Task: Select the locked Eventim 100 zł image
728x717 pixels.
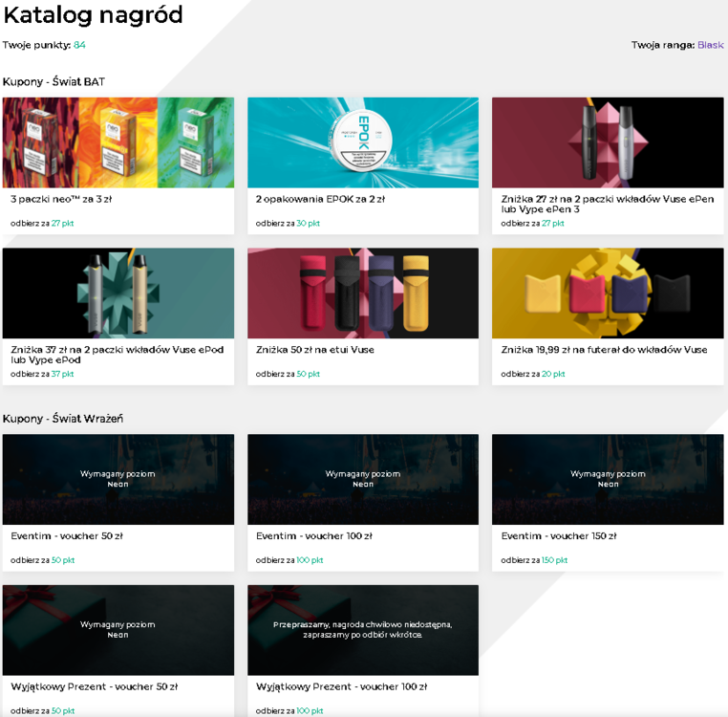Action: pos(363,480)
